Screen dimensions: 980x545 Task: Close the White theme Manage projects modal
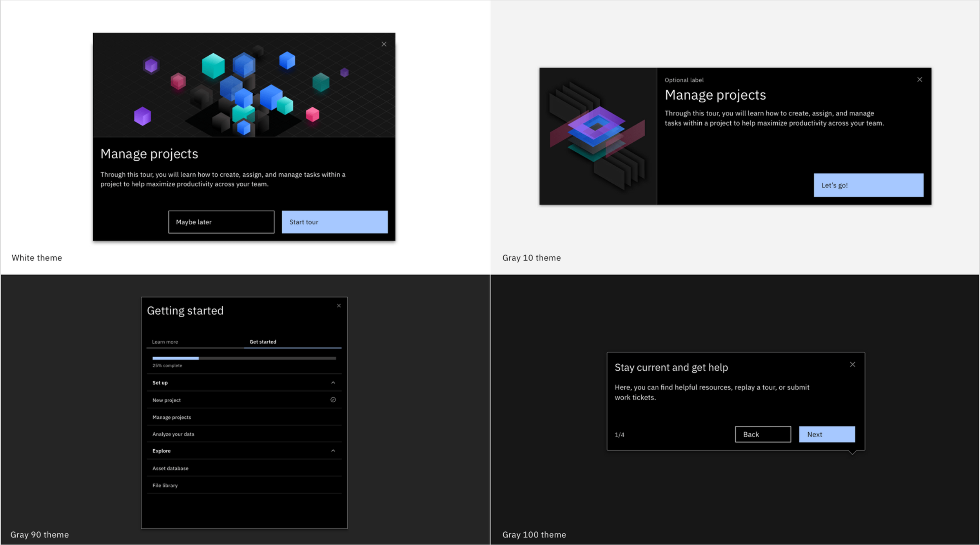(x=384, y=44)
